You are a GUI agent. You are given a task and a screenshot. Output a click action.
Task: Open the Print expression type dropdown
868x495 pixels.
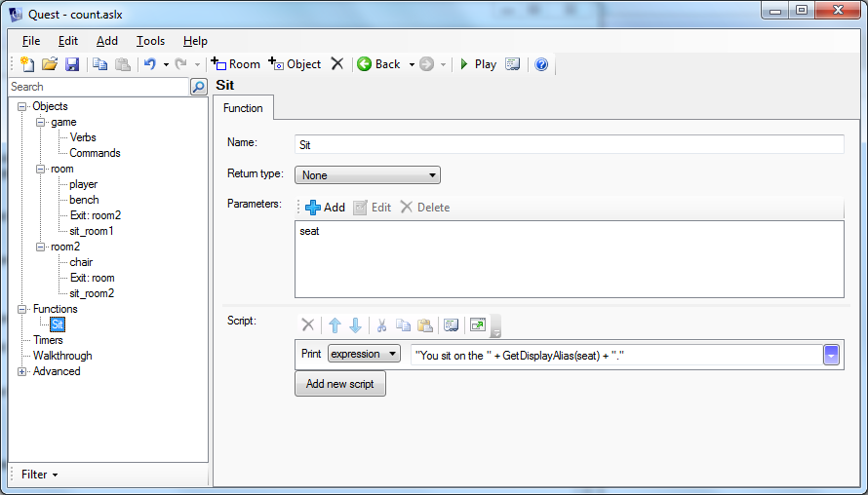pos(364,354)
